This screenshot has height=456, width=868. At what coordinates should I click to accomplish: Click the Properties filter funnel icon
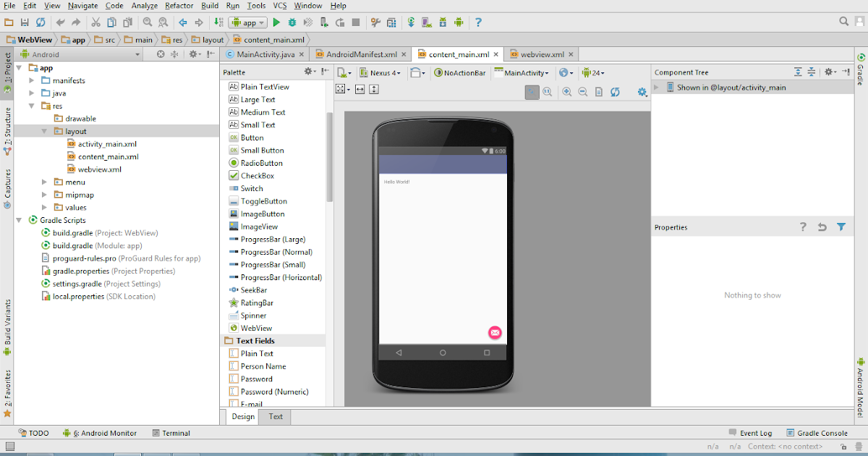pyautogui.click(x=841, y=227)
